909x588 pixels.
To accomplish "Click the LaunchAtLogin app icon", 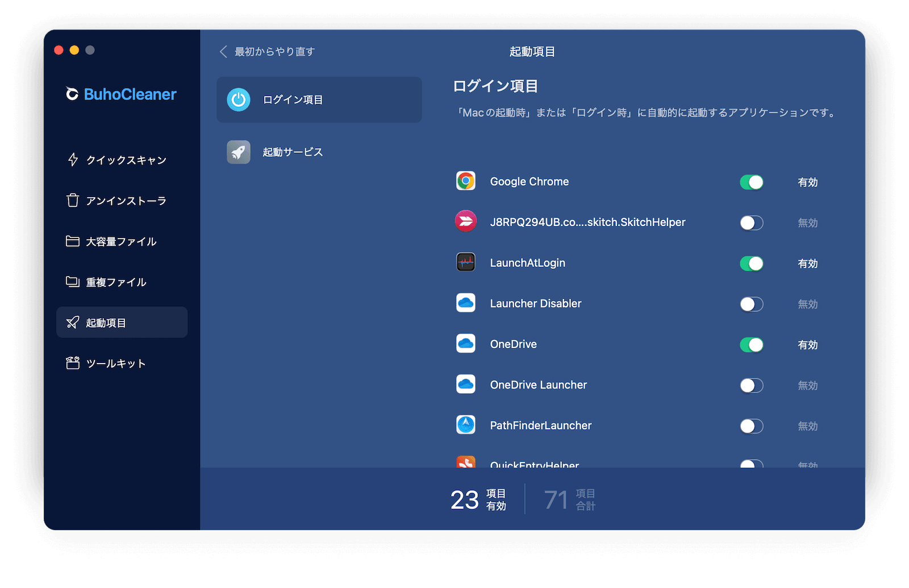I will coord(466,262).
